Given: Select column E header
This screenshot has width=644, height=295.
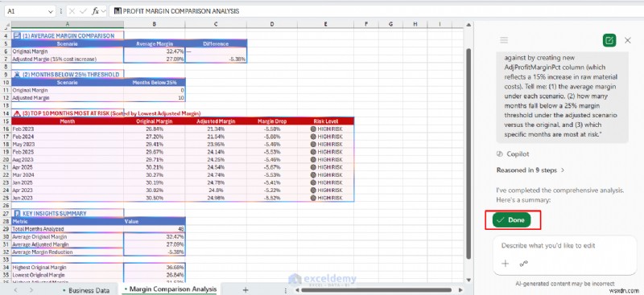Looking at the screenshot, I should [326, 24].
